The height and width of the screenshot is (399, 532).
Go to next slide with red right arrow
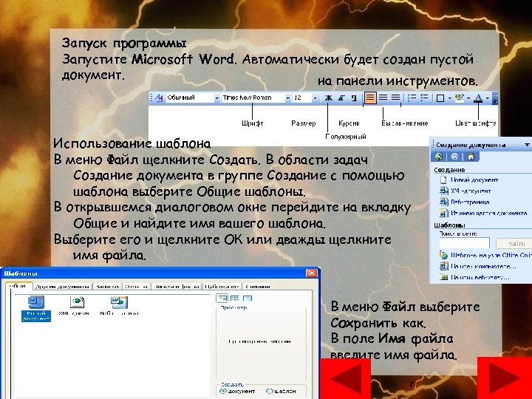point(505,378)
